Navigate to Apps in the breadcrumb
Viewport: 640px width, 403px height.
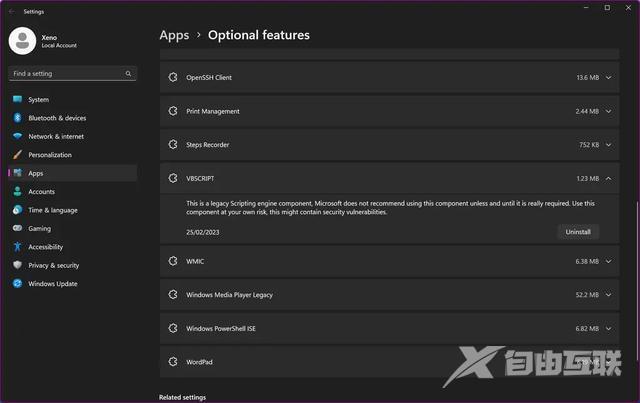click(x=174, y=35)
